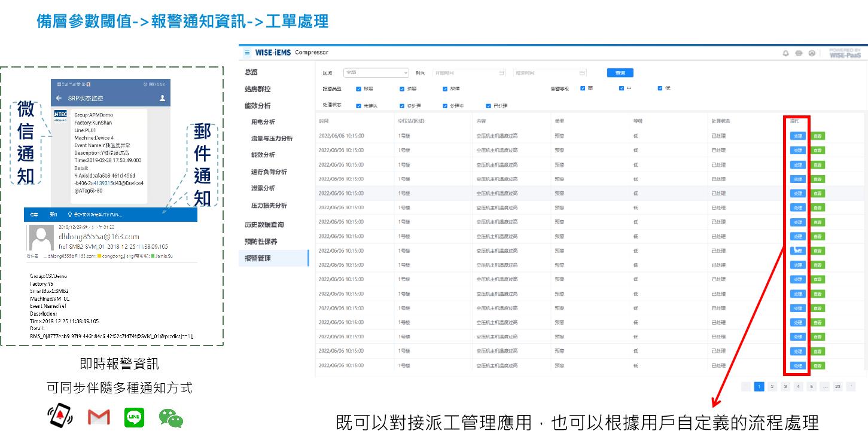
Task: Click email address dhlong8555a@163.com
Action: pyautogui.click(x=99, y=237)
